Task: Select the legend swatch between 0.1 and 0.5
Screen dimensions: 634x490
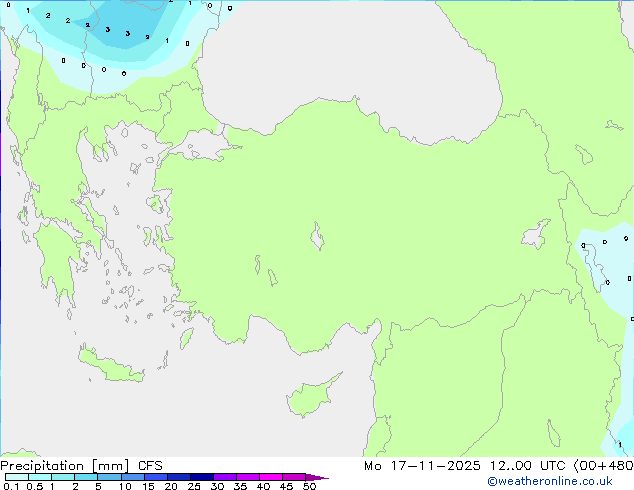Action: (17, 477)
